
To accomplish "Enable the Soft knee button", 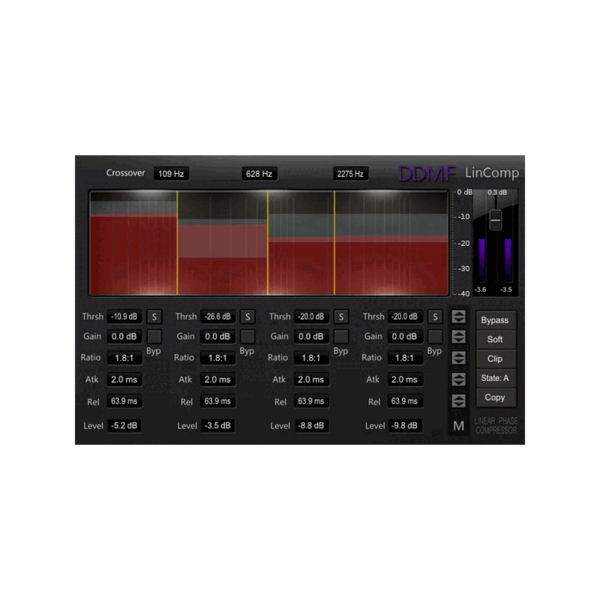I will [496, 339].
